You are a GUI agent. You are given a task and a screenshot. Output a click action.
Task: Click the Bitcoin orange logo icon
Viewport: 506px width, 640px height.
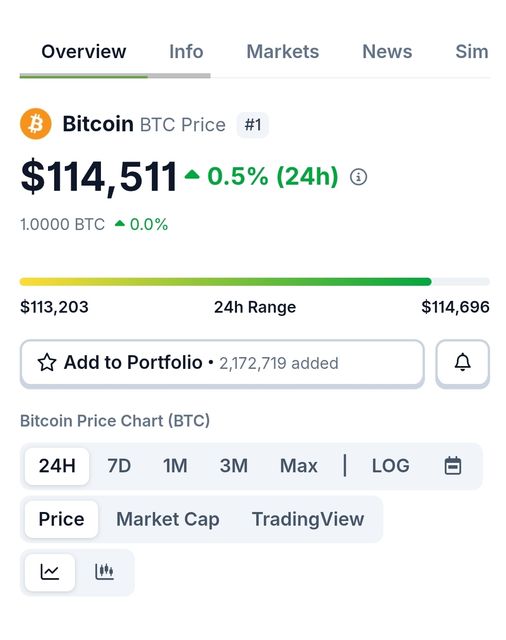(36, 124)
